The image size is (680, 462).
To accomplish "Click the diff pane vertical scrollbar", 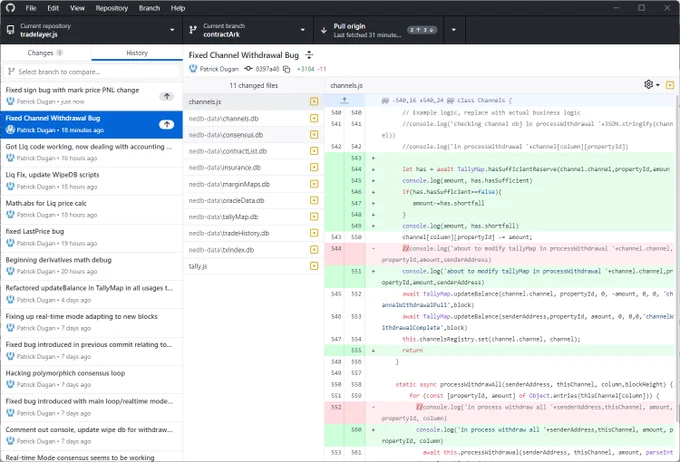I will pos(677,258).
